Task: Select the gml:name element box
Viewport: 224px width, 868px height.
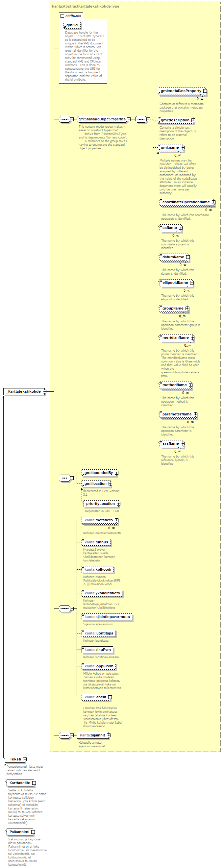Action: point(171,148)
